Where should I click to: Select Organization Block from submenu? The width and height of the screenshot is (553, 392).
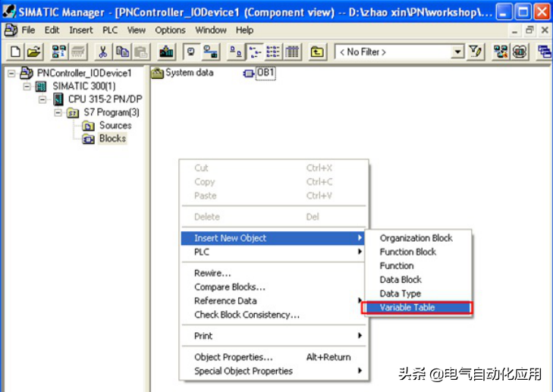pos(418,238)
